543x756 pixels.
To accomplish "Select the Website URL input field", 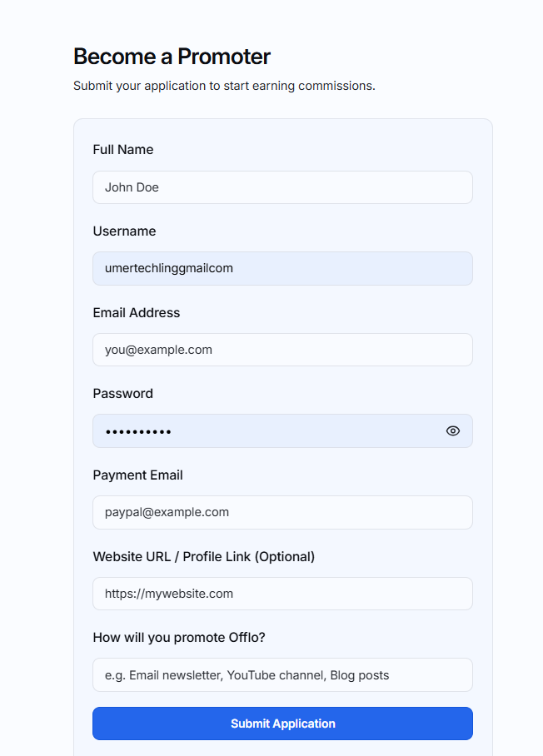I will tap(282, 594).
